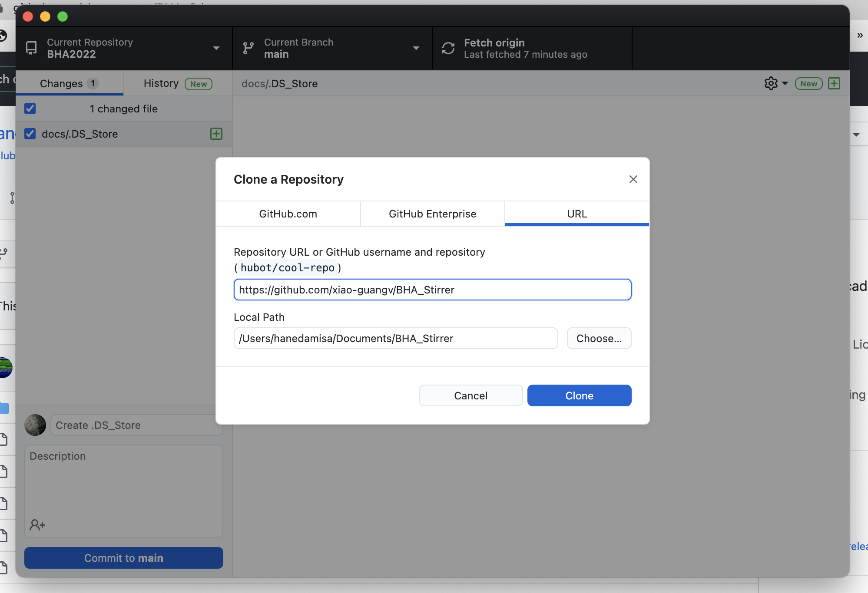Click the yellow minimize window button
Screen dimensions: 868x593
pyautogui.click(x=45, y=16)
